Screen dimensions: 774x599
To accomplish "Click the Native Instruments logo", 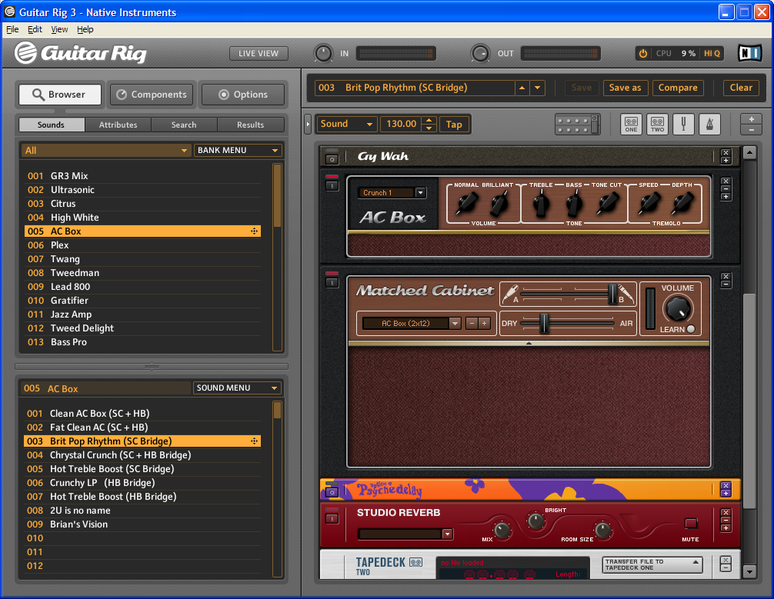I will (749, 53).
